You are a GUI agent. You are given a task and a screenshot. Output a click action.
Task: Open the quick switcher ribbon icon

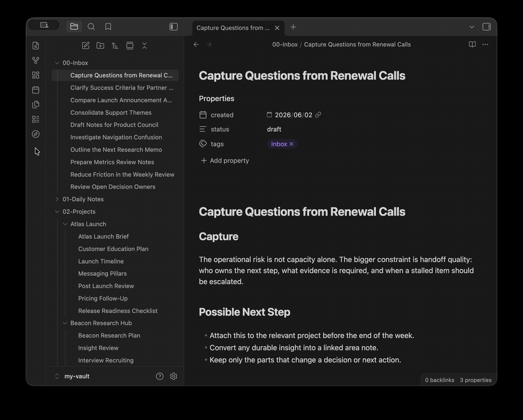point(35,46)
